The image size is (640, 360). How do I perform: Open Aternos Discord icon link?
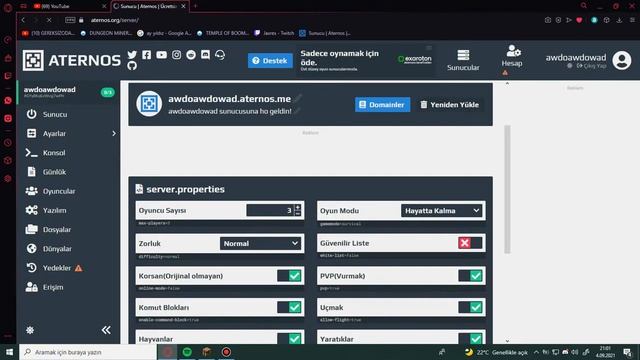click(x=205, y=55)
